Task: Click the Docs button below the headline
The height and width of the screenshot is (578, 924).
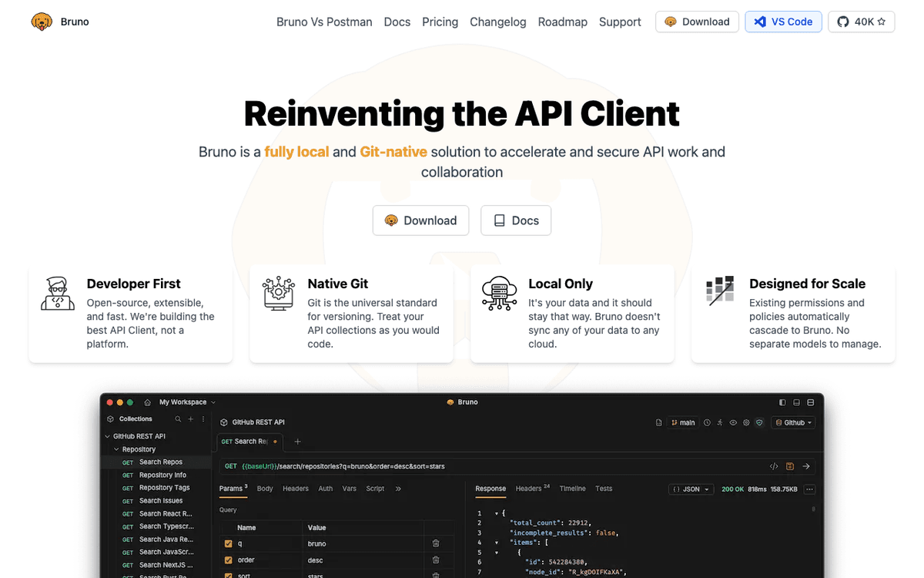Action: point(516,220)
